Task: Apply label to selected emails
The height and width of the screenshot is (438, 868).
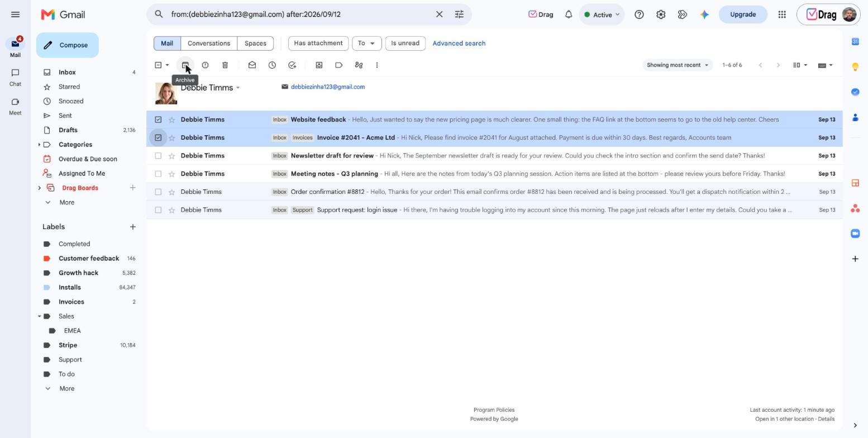Action: (x=338, y=65)
